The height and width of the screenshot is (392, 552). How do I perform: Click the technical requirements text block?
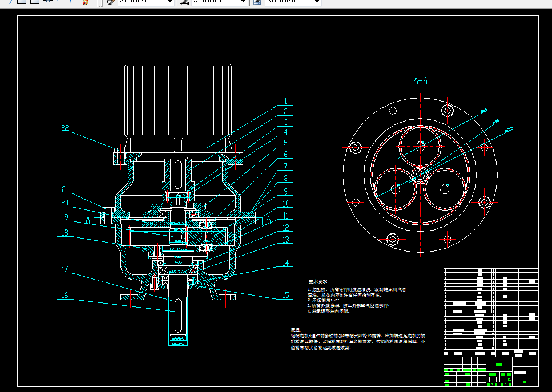click(x=357, y=296)
